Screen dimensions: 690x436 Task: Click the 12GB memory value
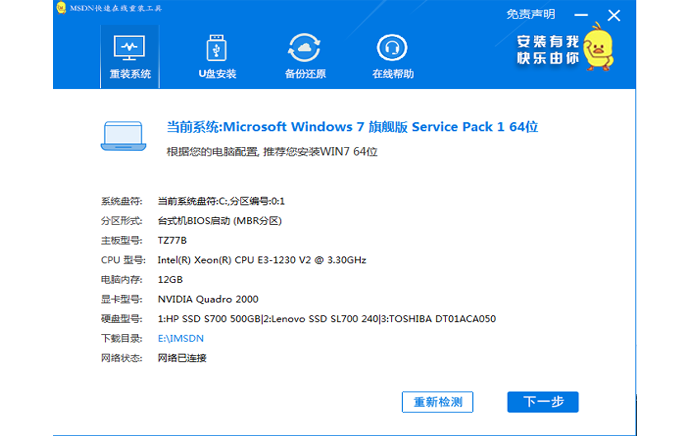tap(170, 280)
